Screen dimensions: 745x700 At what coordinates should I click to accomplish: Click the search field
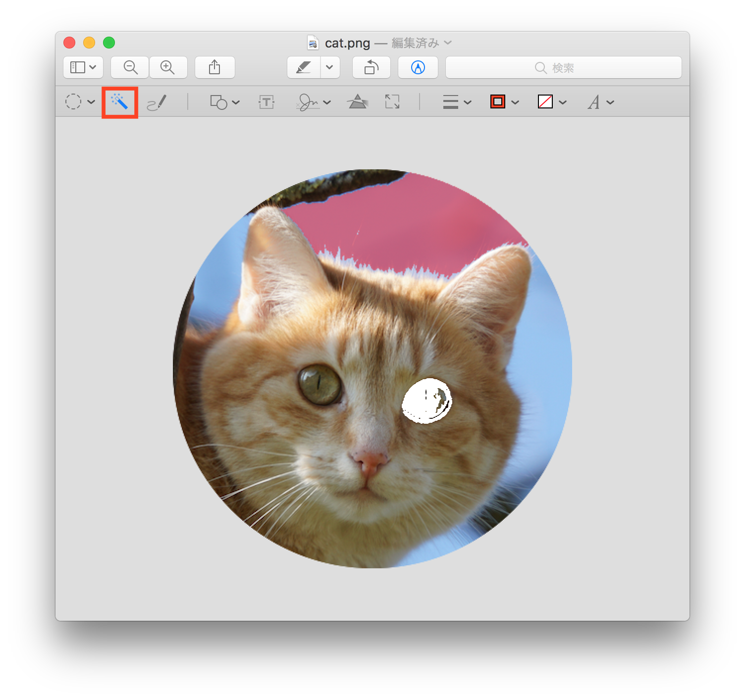(x=564, y=67)
